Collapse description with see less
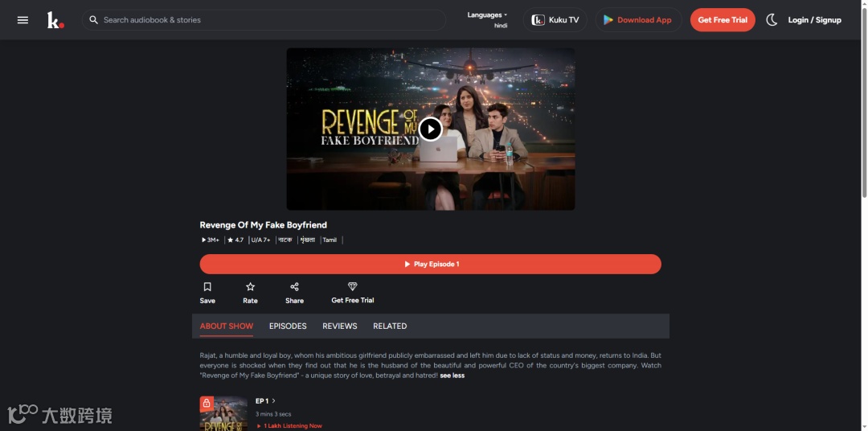 pyautogui.click(x=452, y=376)
